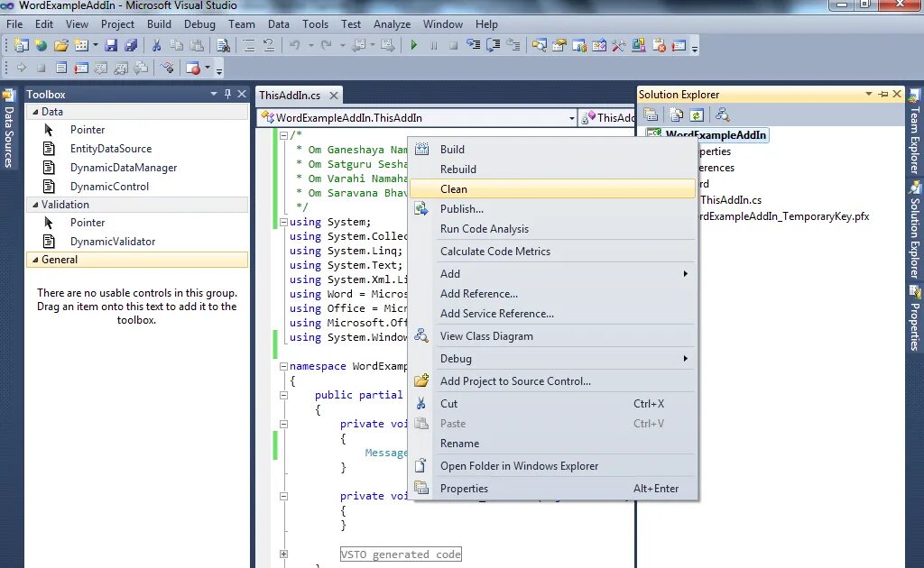Click the Copy icon in toolbar
The image size is (924, 568).
pos(176,45)
